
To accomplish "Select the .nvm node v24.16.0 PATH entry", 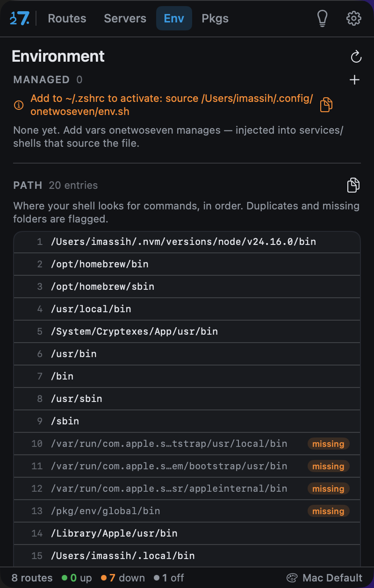I will pyautogui.click(x=187, y=242).
